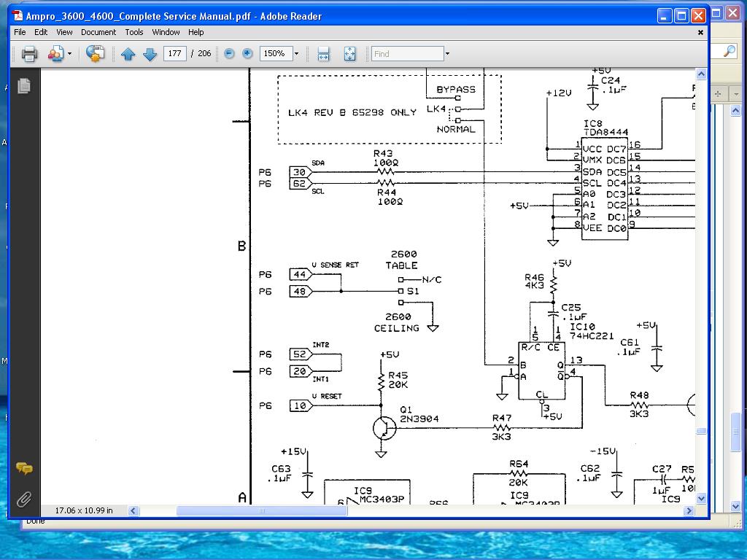Viewport: 747px width, 560px height.
Task: Open the Attachments paperclip panel
Action: 24,499
